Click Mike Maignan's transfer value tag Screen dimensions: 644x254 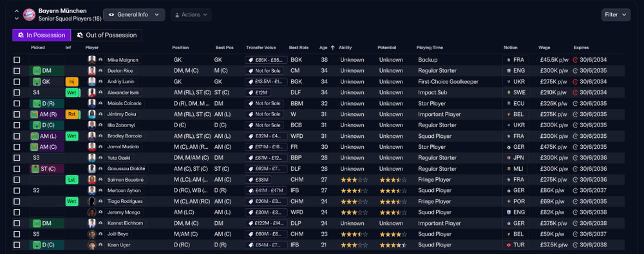pyautogui.click(x=266, y=60)
